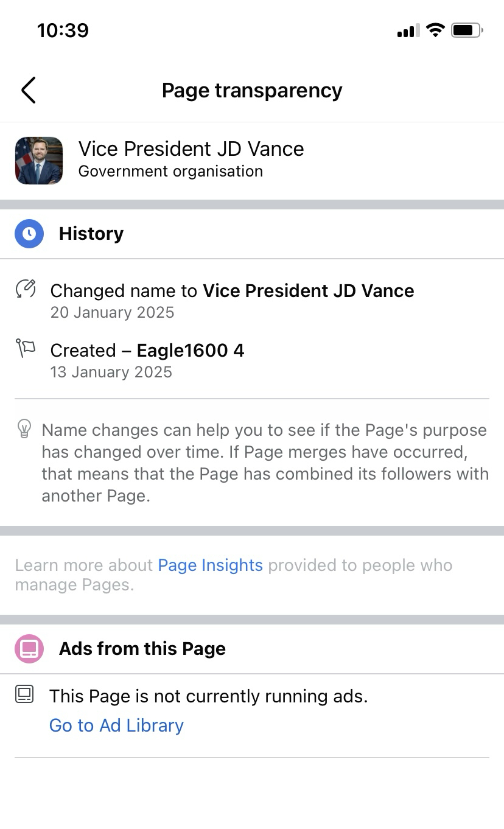Select the Changed name to Vice President JD Vance entry

[232, 291]
